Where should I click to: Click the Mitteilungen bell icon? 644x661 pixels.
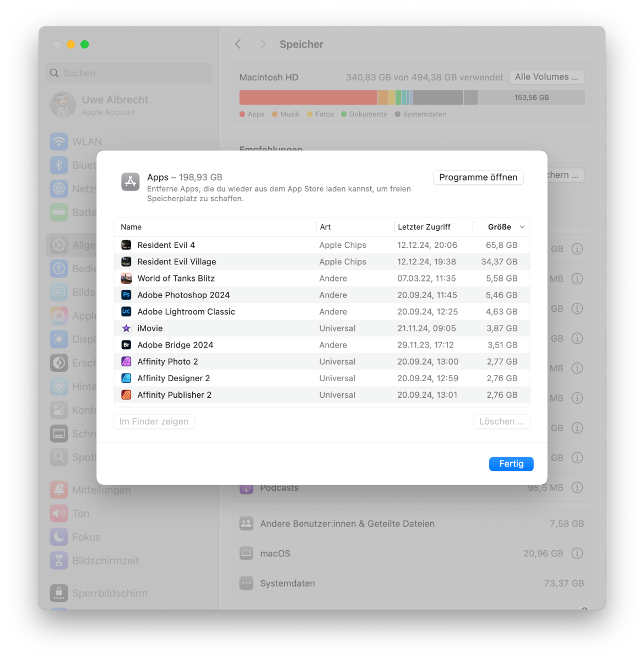coord(59,490)
